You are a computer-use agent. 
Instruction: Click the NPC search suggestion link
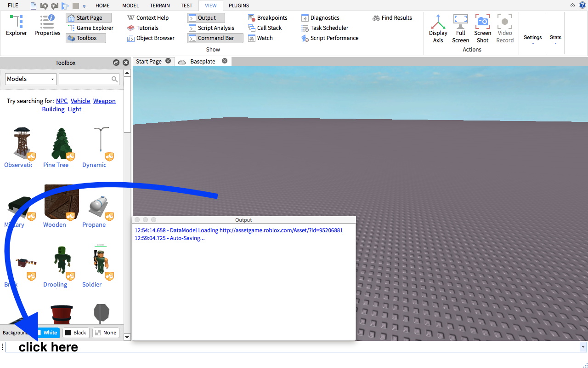point(62,101)
